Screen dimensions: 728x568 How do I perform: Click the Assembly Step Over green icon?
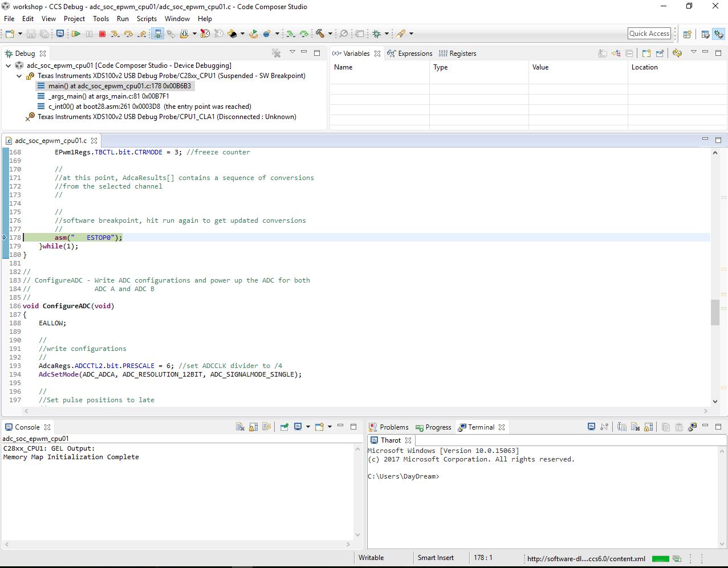pos(304,34)
